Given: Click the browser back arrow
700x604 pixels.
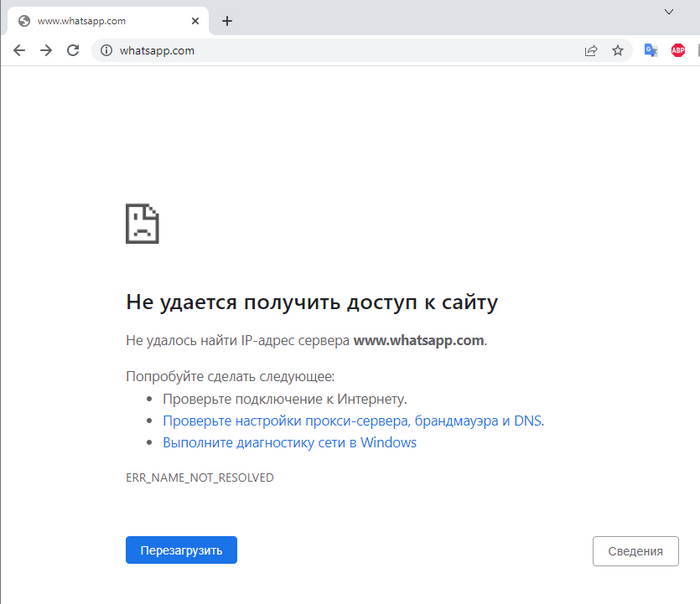Looking at the screenshot, I should pyautogui.click(x=19, y=50).
